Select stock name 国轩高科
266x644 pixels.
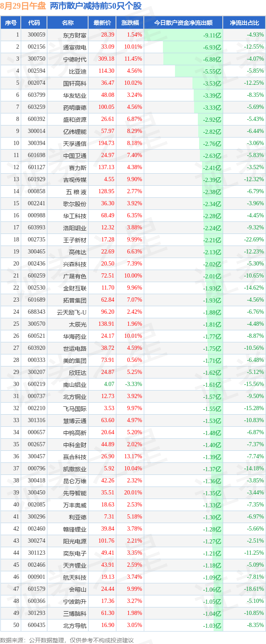(75, 83)
